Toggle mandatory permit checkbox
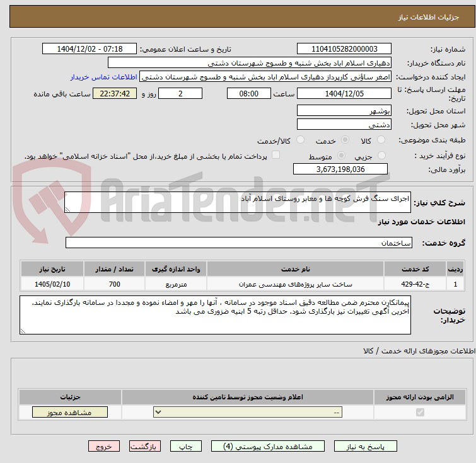476x463 pixels. (x=420, y=413)
